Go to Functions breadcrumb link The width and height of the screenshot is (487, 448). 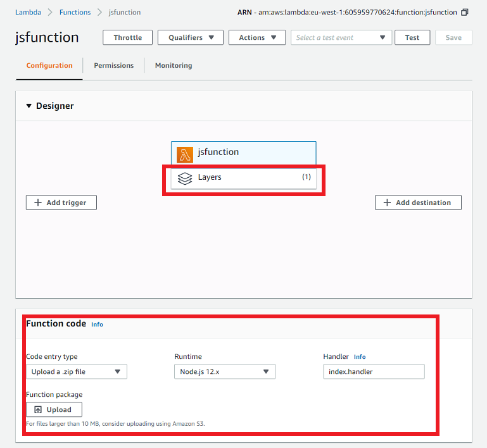75,13
